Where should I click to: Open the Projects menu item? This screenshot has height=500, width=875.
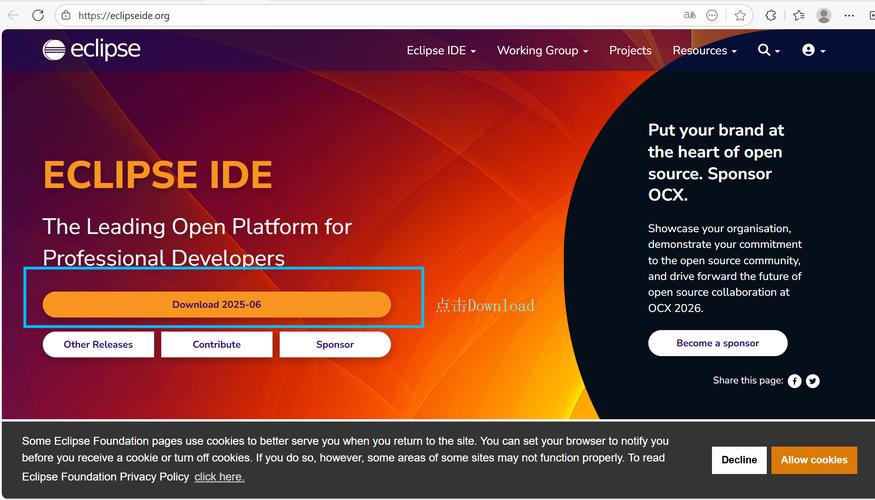tap(630, 50)
